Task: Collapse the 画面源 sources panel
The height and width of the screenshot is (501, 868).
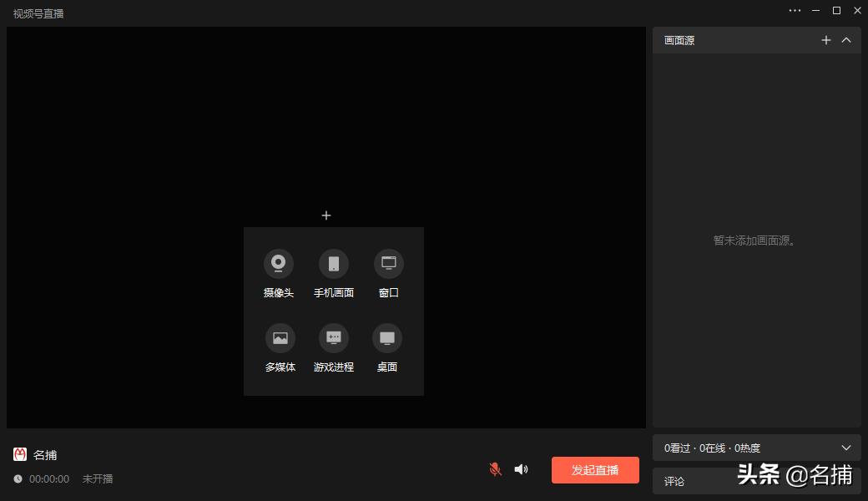Action: click(x=847, y=40)
